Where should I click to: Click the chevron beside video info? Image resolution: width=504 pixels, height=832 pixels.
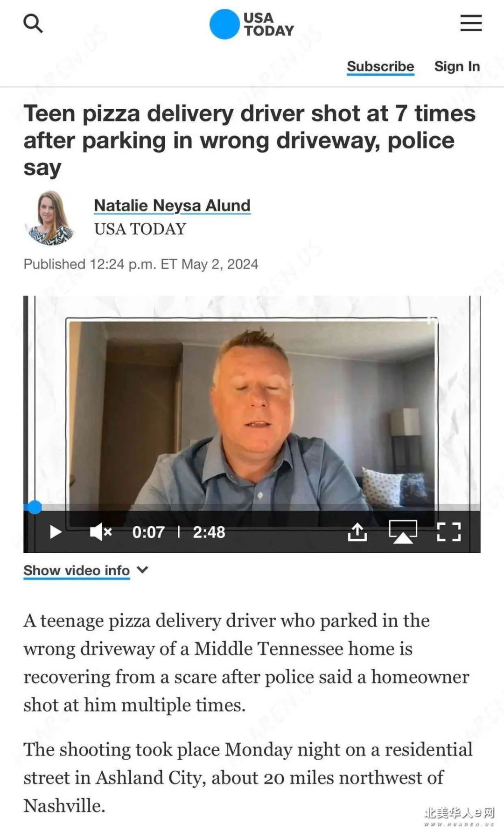click(x=142, y=570)
